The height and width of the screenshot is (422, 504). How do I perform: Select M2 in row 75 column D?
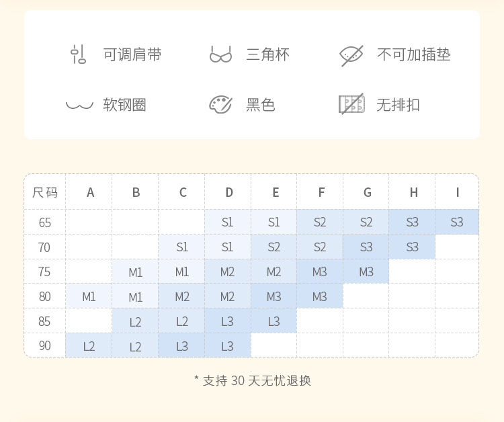pos(227,272)
